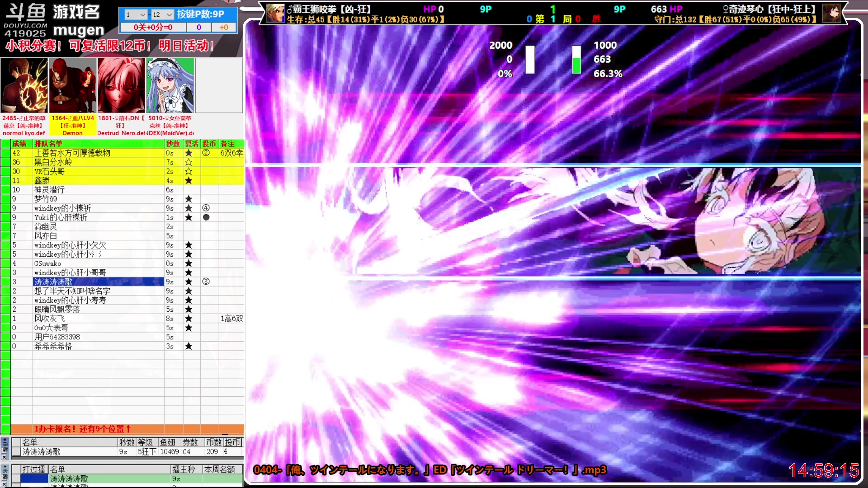
Task: Open the dropdown showing value 12
Action: click(162, 14)
